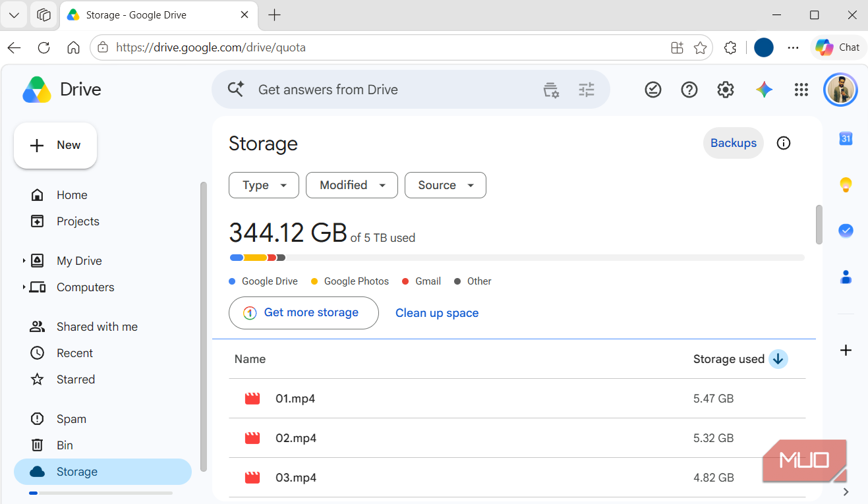
Task: Click the offline ready status checkmark icon
Action: pos(653,90)
